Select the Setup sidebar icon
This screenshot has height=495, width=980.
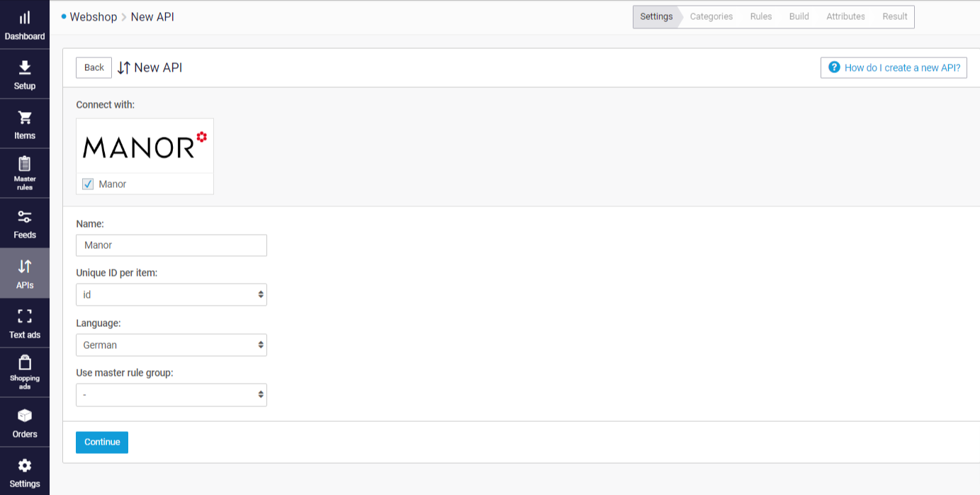click(x=24, y=74)
